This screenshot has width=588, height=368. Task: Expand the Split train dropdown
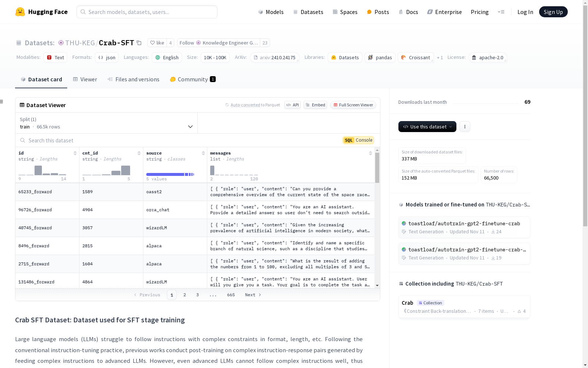107,123
